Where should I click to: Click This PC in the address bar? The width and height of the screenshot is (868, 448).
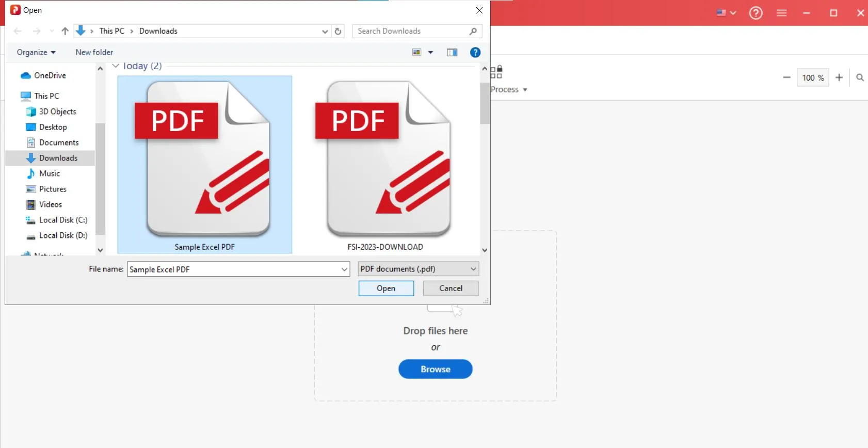[111, 31]
